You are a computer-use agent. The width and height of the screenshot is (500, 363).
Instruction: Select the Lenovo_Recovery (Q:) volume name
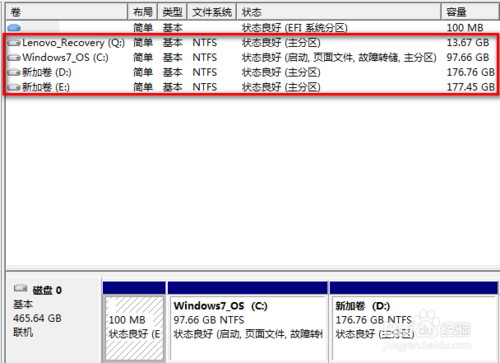[73, 43]
